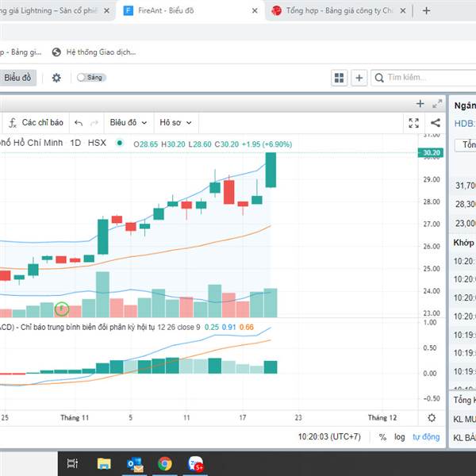Image resolution: width=476 pixels, height=476 pixels.
Task: Click the FireAnt favicon in active tab
Action: point(129,11)
